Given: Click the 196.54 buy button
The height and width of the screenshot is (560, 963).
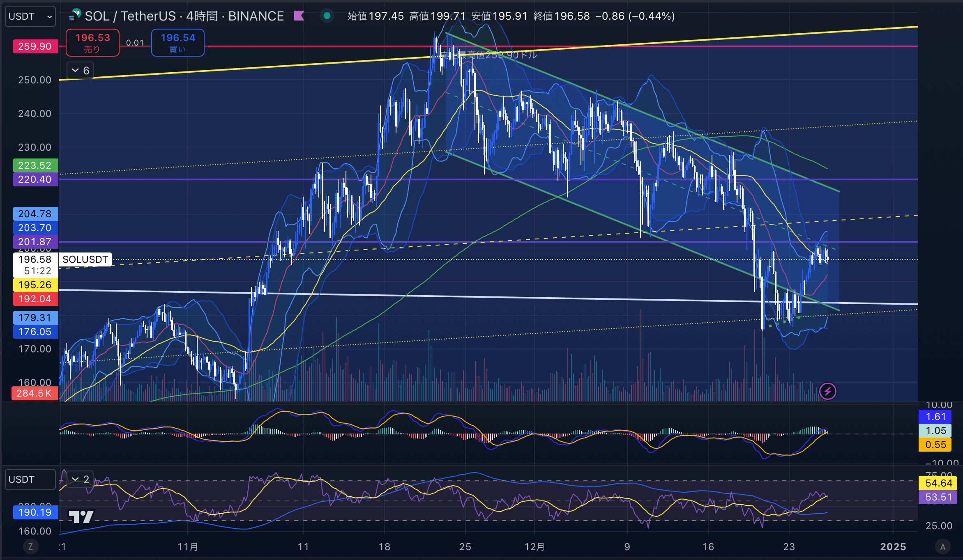Looking at the screenshot, I should coord(178,43).
